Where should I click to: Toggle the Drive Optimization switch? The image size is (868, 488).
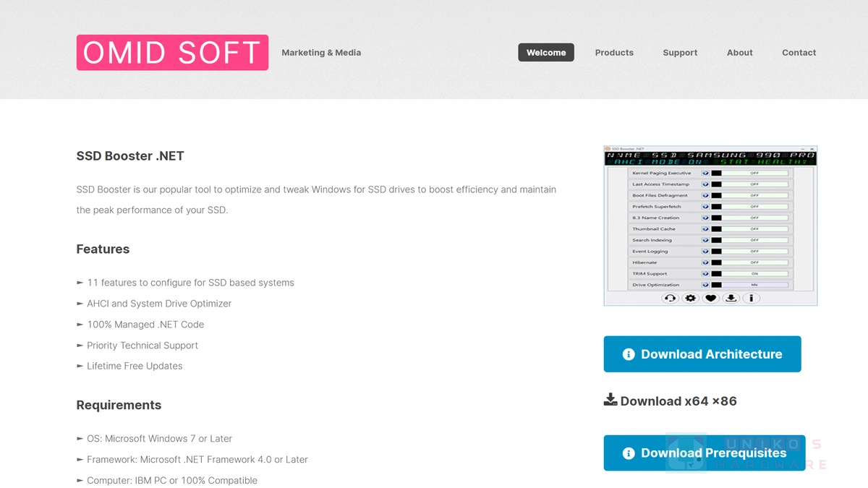point(750,285)
